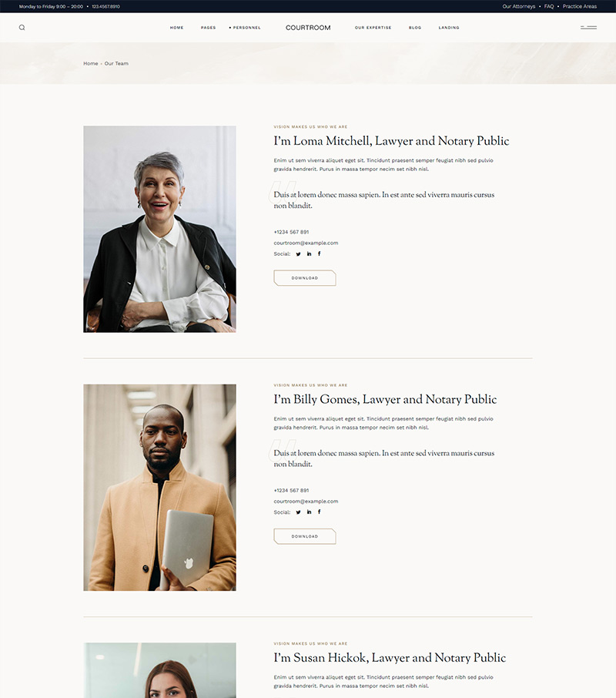Open Loma Mitchell's LinkedIn icon
Viewport: 616px width, 698px height.
coord(309,253)
